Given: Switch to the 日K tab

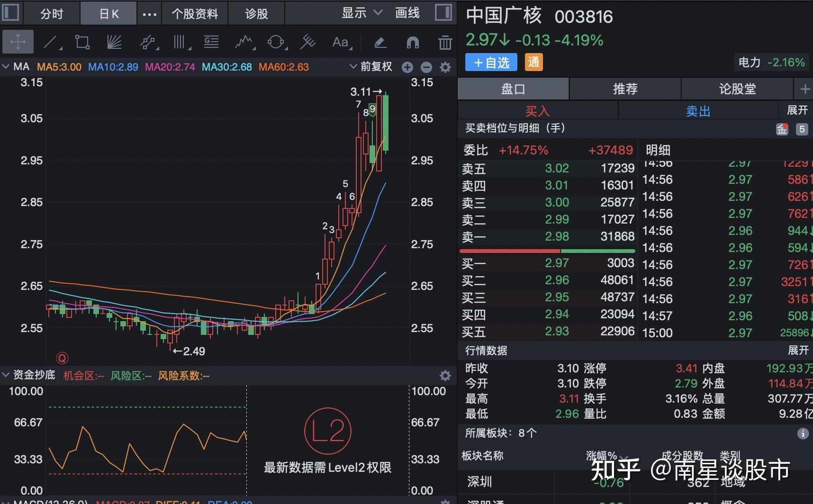Looking at the screenshot, I should click(x=109, y=14).
